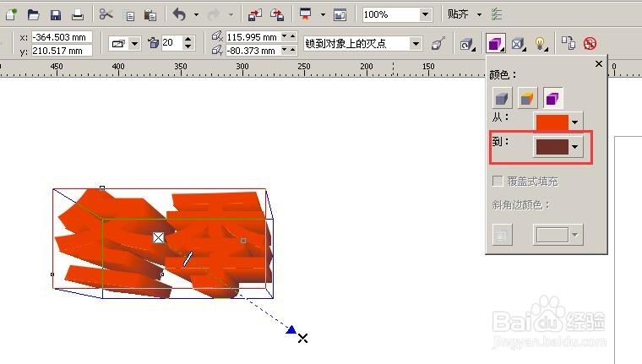Click the 100% zoom level field
Screen dimensions: 642x364
[x=390, y=14]
